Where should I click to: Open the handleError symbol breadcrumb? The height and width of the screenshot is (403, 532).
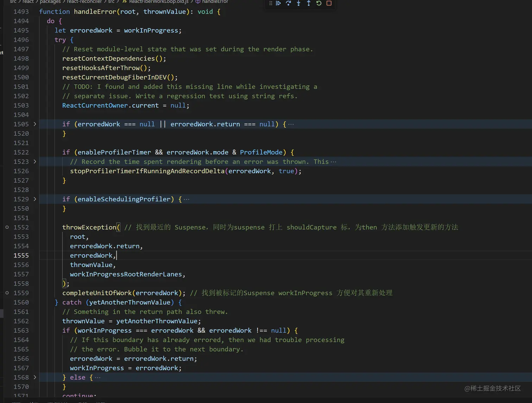(x=215, y=2)
